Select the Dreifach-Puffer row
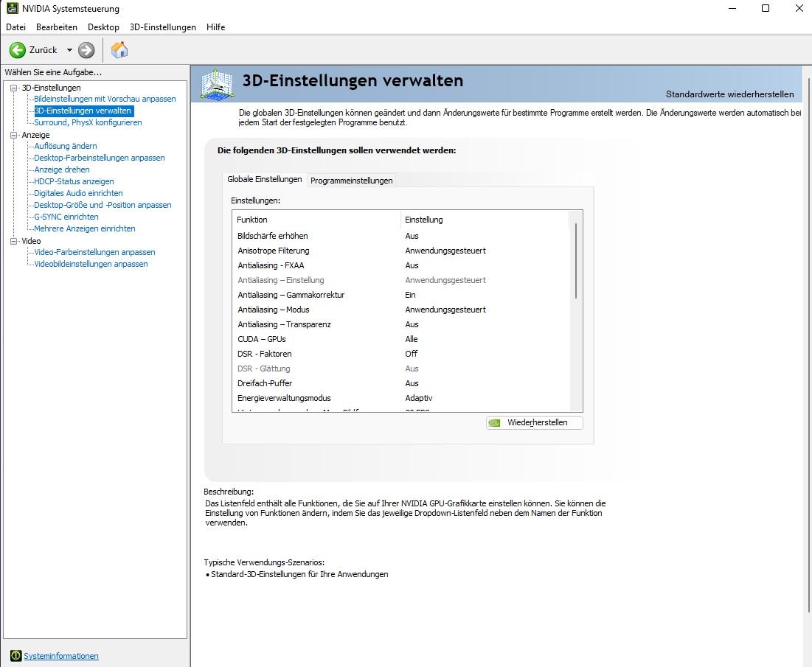 [x=401, y=383]
